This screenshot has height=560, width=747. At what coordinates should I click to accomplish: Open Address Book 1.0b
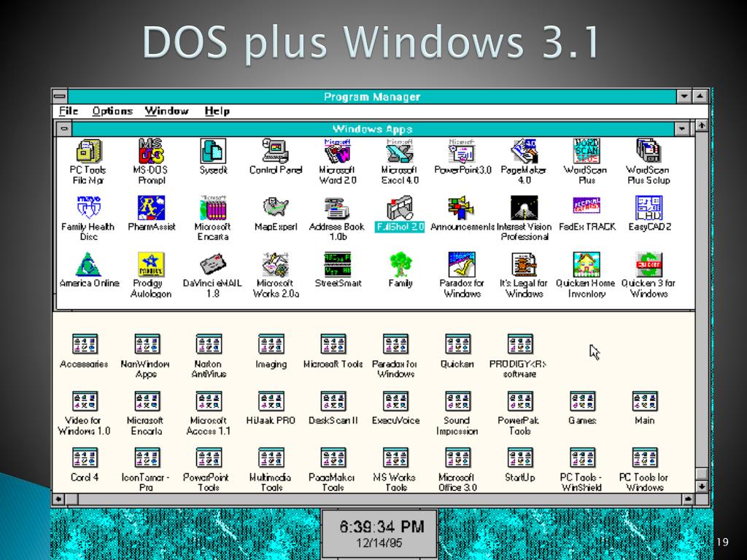(x=338, y=208)
